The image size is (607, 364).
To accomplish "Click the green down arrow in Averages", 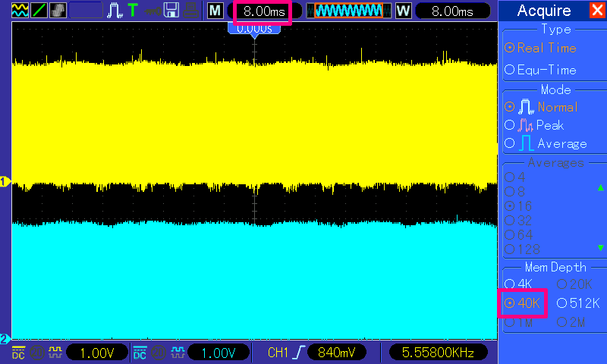I will pyautogui.click(x=600, y=247).
